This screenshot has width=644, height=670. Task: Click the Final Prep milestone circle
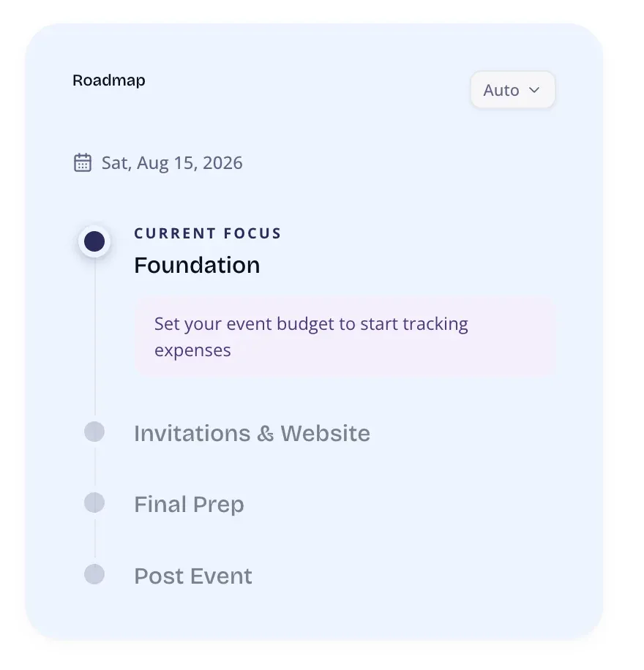coord(94,502)
